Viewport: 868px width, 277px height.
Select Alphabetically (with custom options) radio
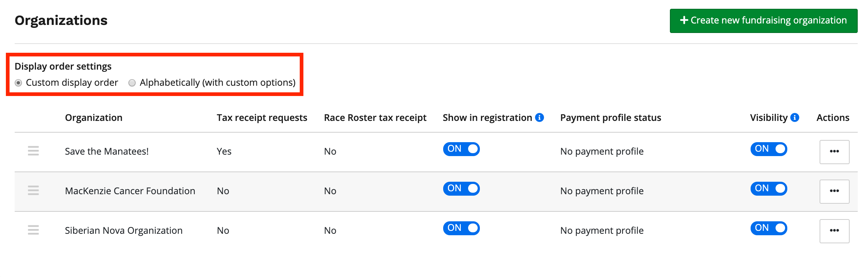132,83
